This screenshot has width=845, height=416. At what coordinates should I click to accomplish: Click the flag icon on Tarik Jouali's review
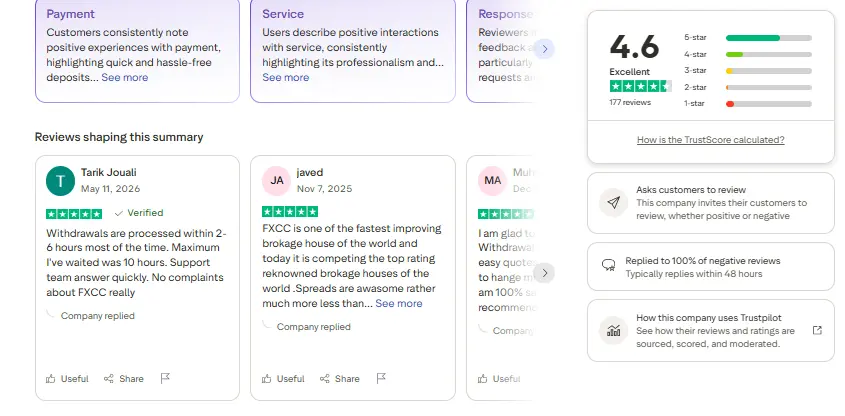tap(165, 378)
